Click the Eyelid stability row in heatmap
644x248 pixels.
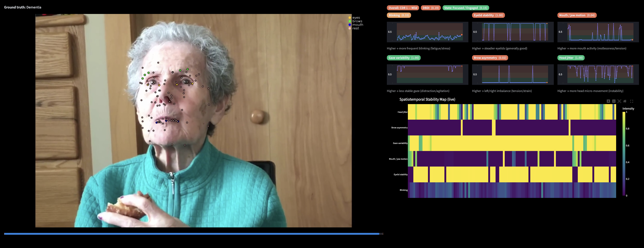512,174
